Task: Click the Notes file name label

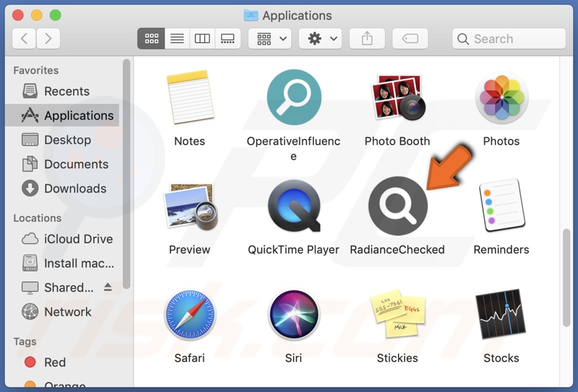Action: pos(189,141)
